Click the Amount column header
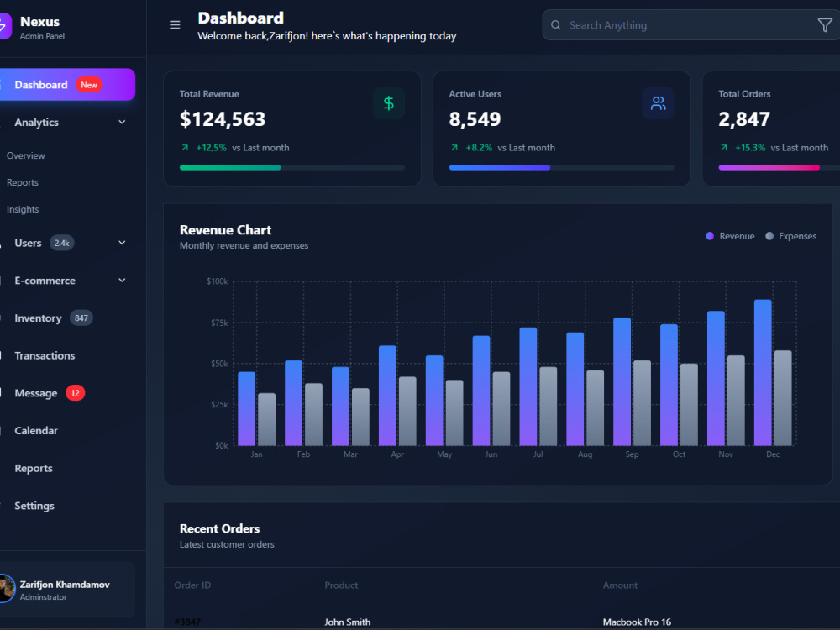This screenshot has width=840, height=630. 621,585
